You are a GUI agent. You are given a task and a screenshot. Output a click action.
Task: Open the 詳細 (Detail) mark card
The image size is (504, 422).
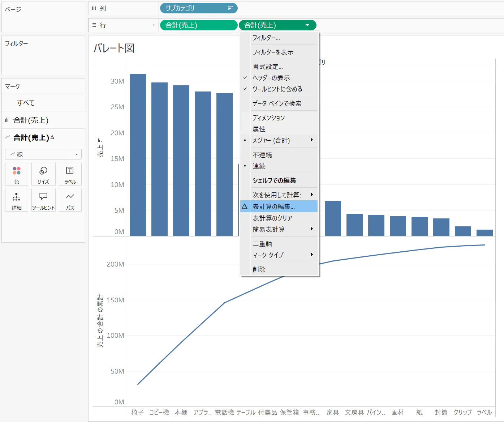coord(17,200)
